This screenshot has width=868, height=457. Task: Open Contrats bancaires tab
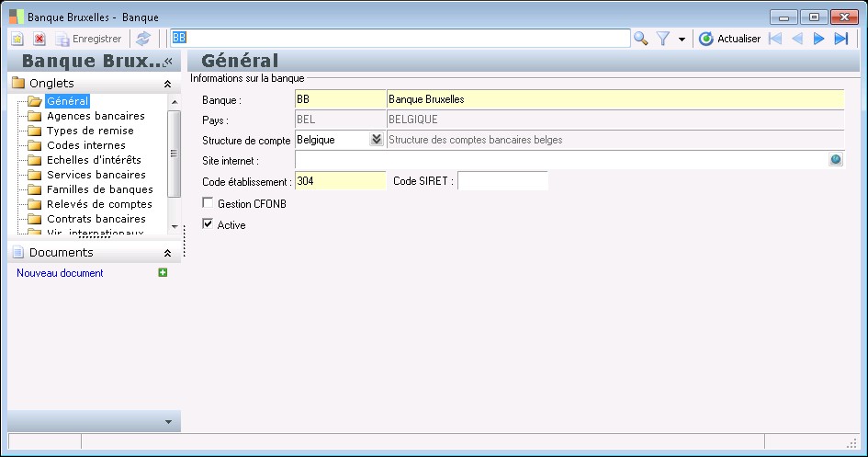pos(96,219)
